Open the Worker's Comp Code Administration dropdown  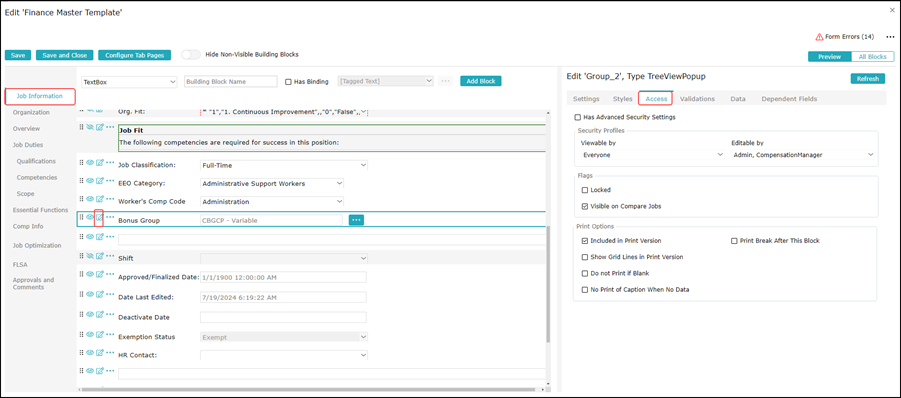pos(272,202)
